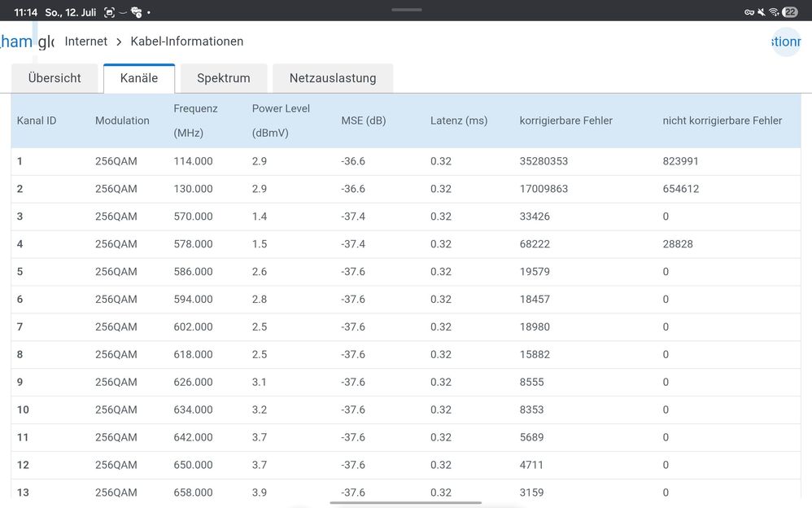
Task: Select frequency cell 114.000
Action: (x=193, y=161)
